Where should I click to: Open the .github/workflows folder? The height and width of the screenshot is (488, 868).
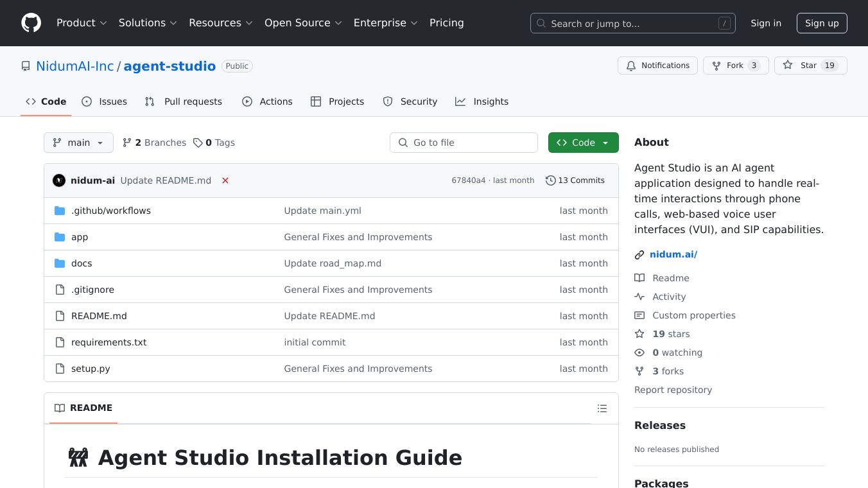110,211
